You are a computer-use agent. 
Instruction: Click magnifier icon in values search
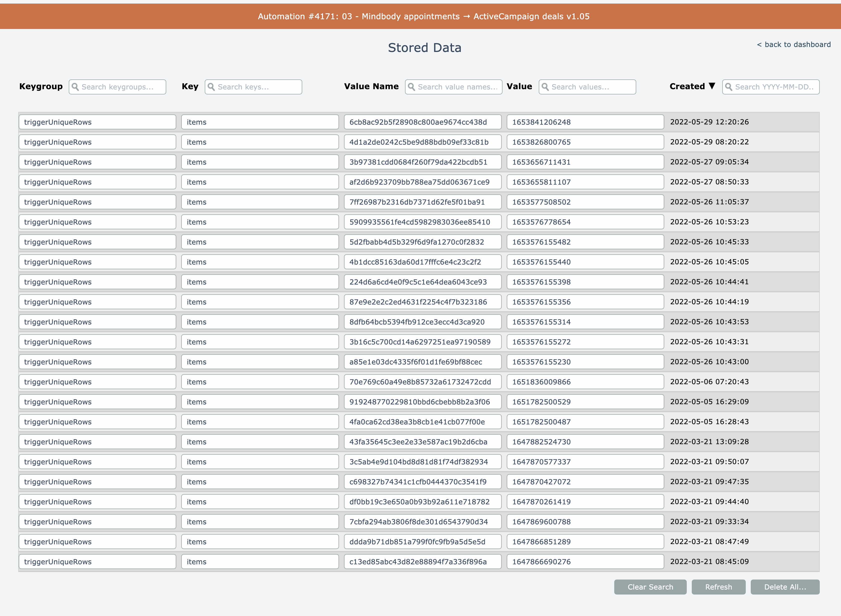click(x=545, y=87)
